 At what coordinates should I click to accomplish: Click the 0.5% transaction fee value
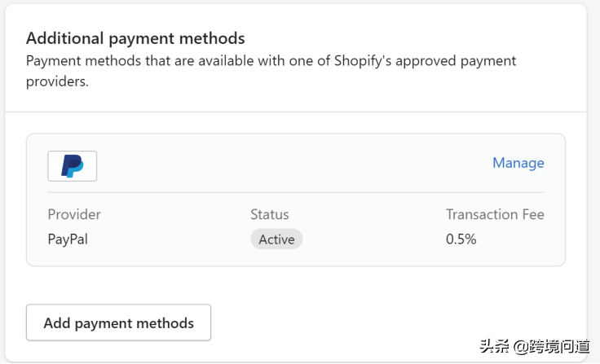pyautogui.click(x=461, y=239)
